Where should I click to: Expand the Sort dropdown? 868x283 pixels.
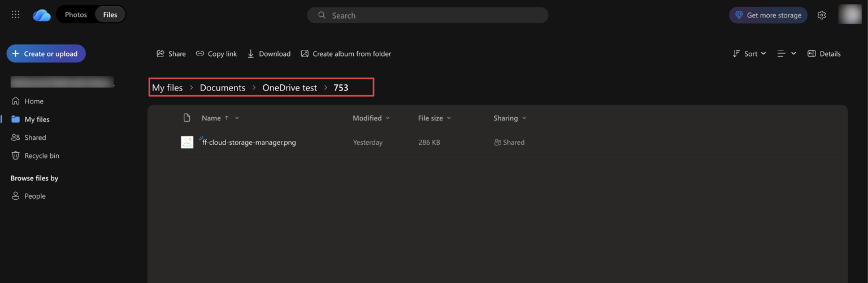(749, 54)
